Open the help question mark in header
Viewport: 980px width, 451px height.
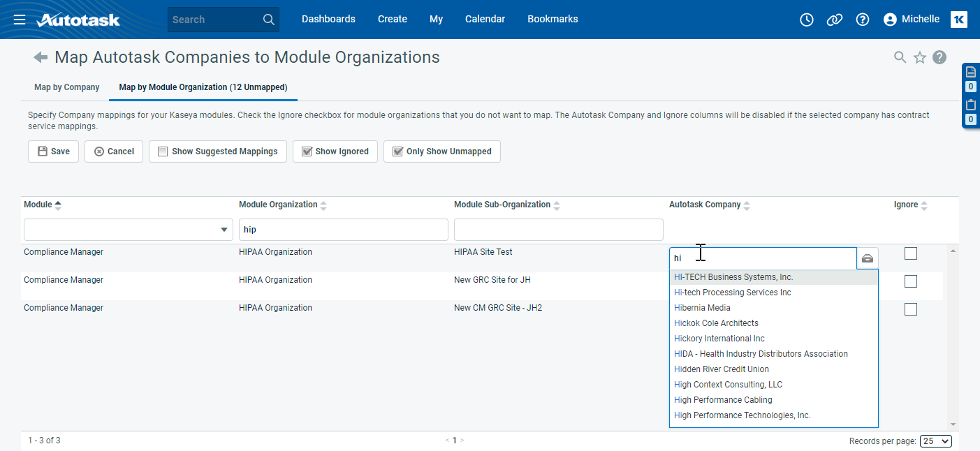pos(863,20)
